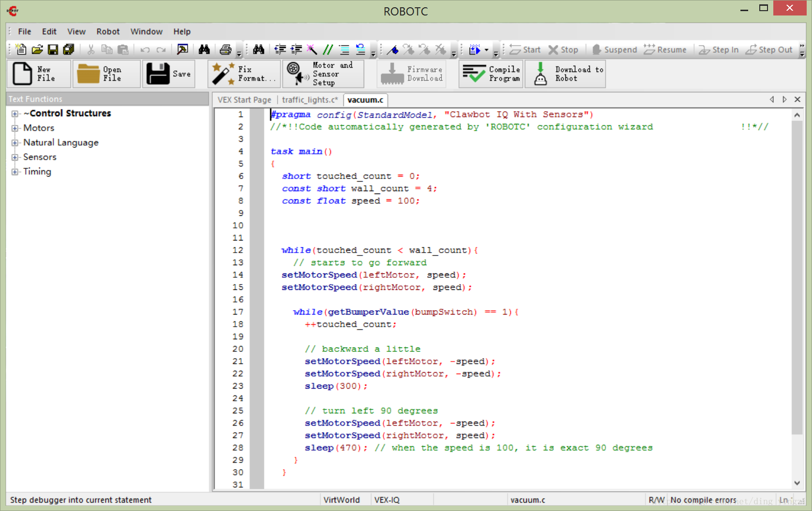Click the scroll tabs right arrow
Viewport: 812px width, 511px height.
point(784,99)
